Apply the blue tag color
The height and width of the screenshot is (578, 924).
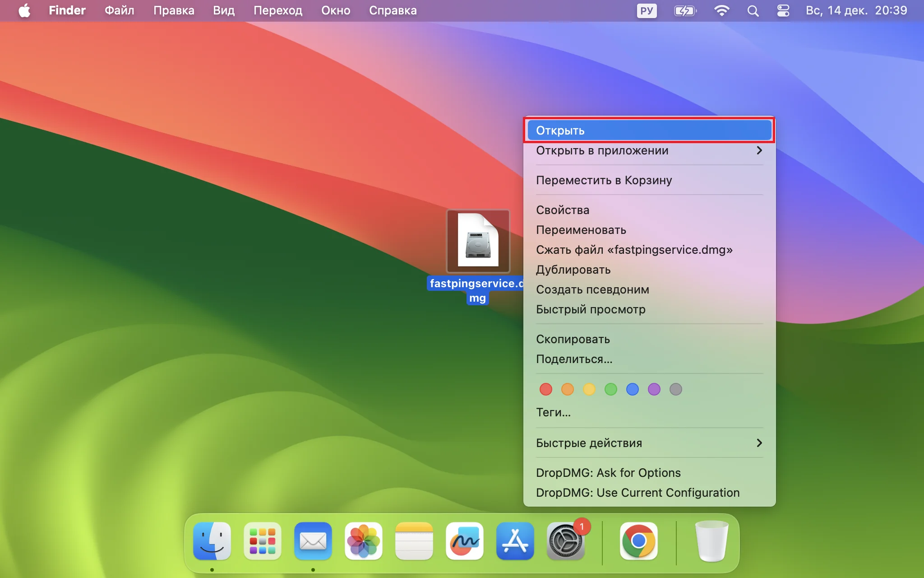tap(633, 389)
